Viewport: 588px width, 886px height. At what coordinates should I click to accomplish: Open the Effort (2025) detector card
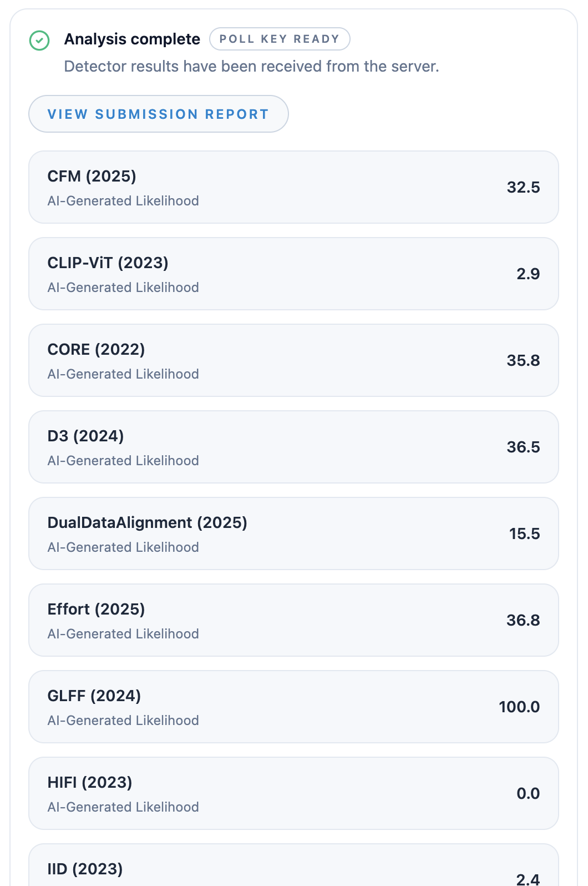coord(293,620)
